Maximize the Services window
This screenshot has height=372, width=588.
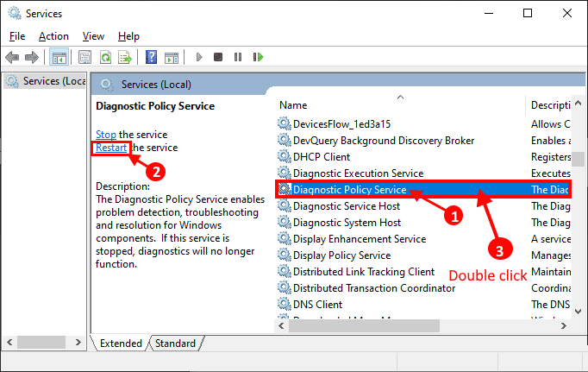tap(528, 14)
